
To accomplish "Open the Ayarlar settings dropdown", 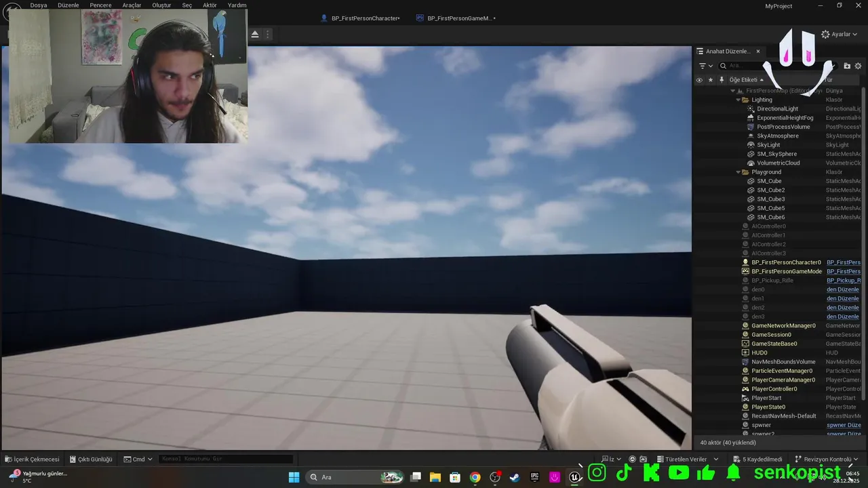I will click(840, 34).
